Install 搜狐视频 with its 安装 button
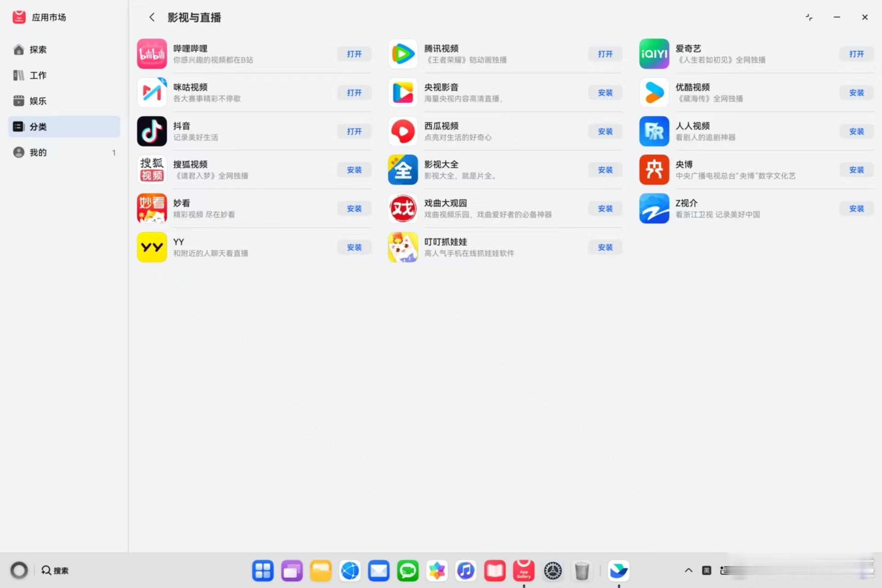Image resolution: width=882 pixels, height=588 pixels. [x=354, y=170]
